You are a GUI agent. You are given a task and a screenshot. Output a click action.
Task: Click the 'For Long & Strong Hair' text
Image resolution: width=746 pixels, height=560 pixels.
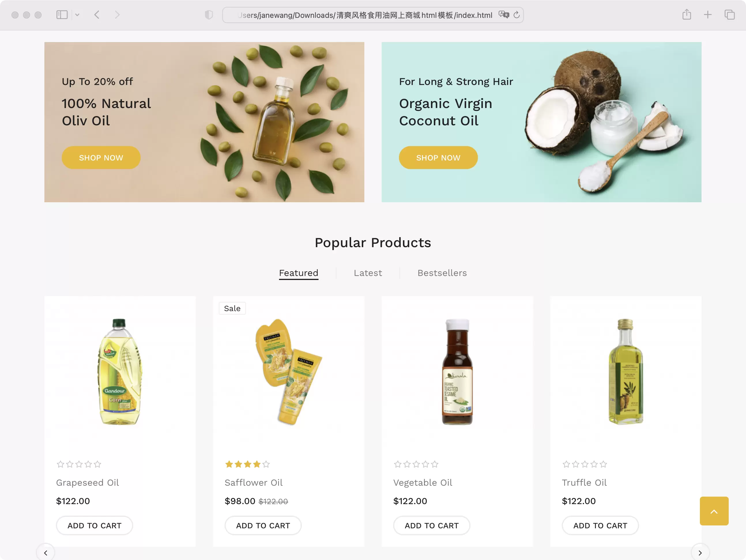(456, 82)
